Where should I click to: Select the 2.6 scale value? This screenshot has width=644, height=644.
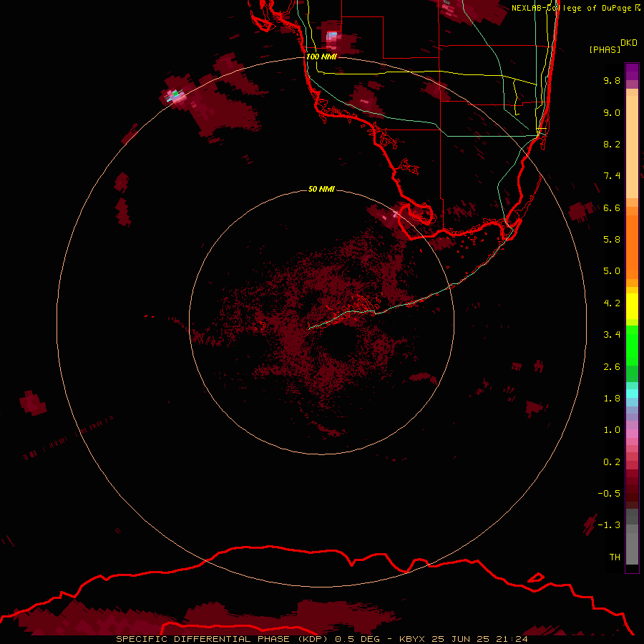click(x=612, y=367)
